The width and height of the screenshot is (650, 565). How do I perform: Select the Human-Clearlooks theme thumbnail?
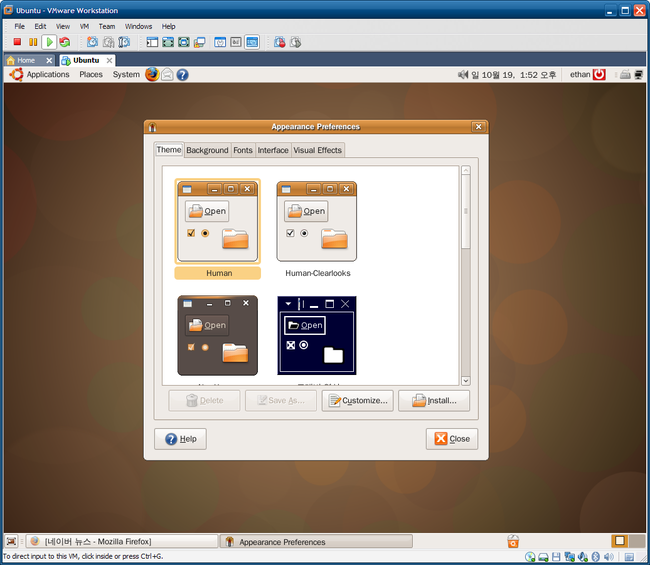(x=317, y=221)
